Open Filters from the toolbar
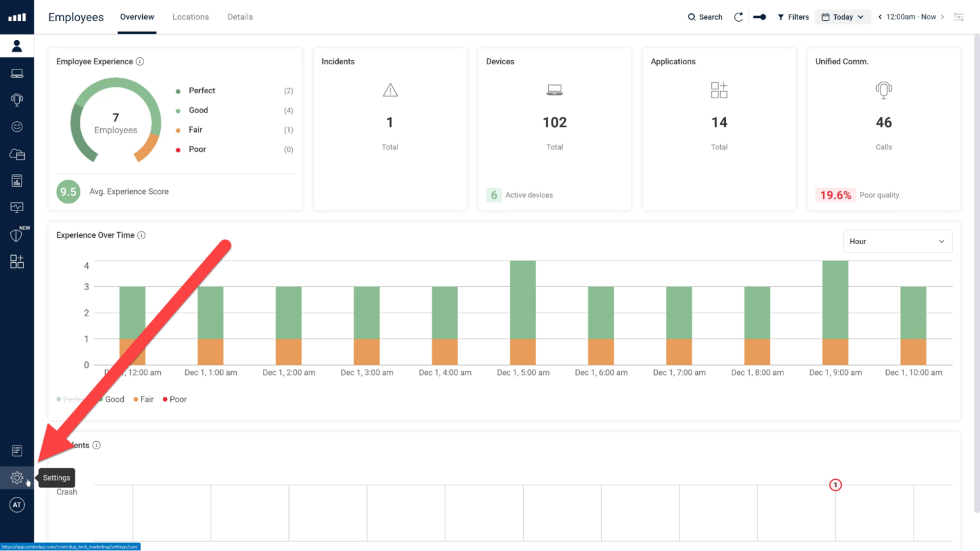This screenshot has height=551, width=980. tap(793, 17)
